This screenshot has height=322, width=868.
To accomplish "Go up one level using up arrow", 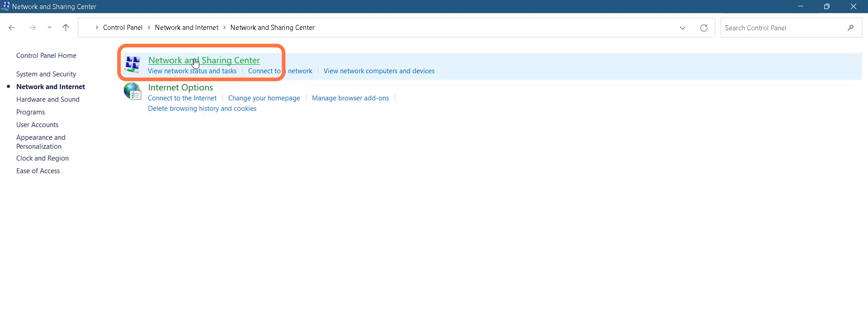I will point(66,28).
